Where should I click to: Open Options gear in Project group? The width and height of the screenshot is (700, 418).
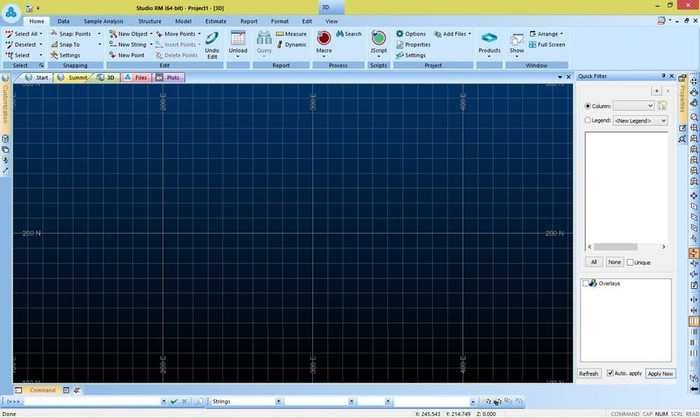click(x=411, y=34)
